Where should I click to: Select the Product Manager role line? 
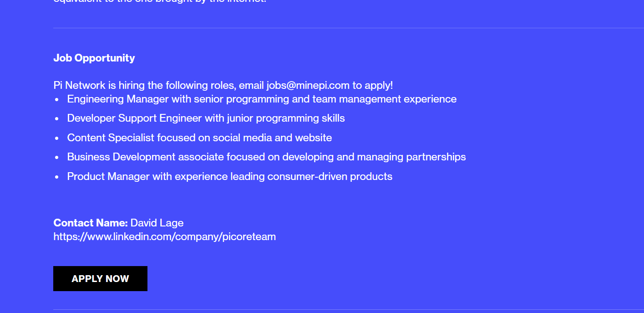(x=229, y=176)
